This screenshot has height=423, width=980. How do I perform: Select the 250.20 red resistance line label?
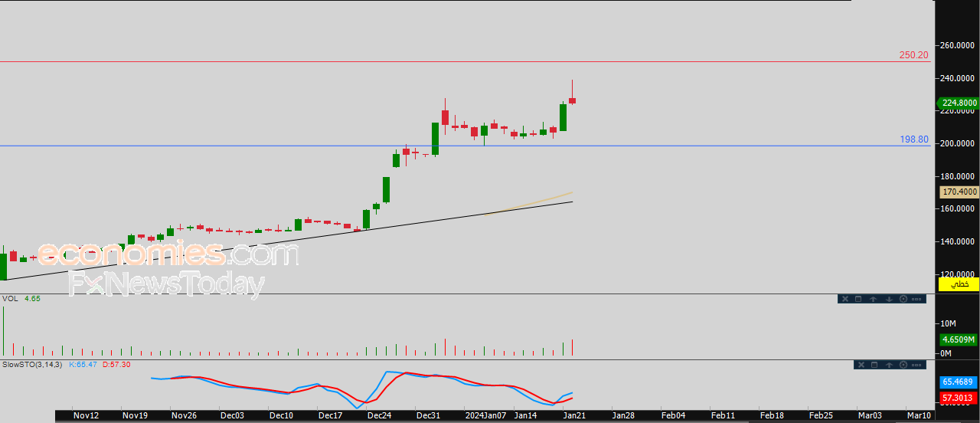coord(913,55)
